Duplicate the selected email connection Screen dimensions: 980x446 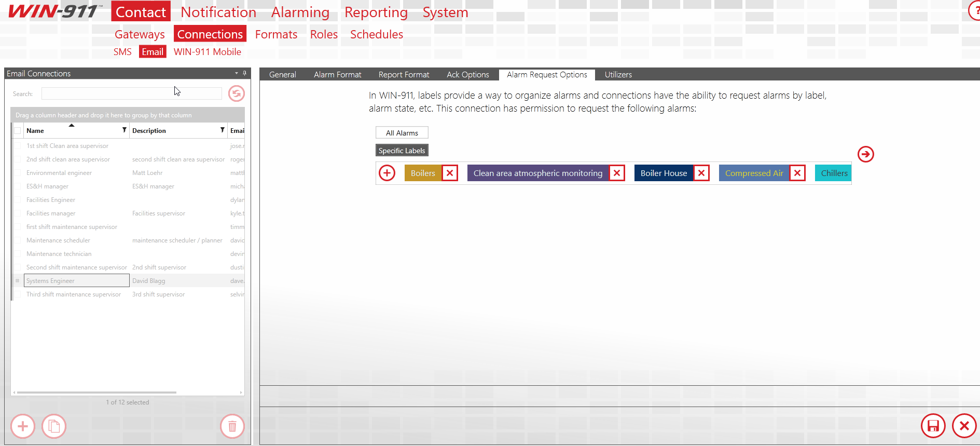(x=54, y=426)
